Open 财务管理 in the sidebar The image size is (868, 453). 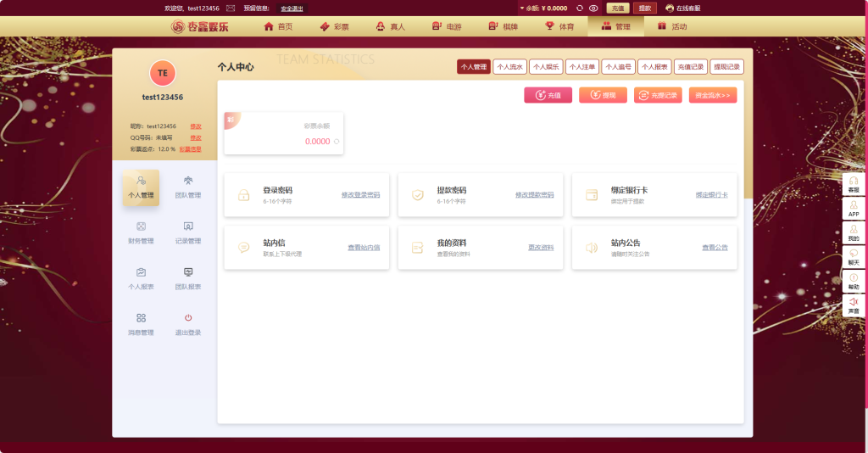tap(141, 232)
